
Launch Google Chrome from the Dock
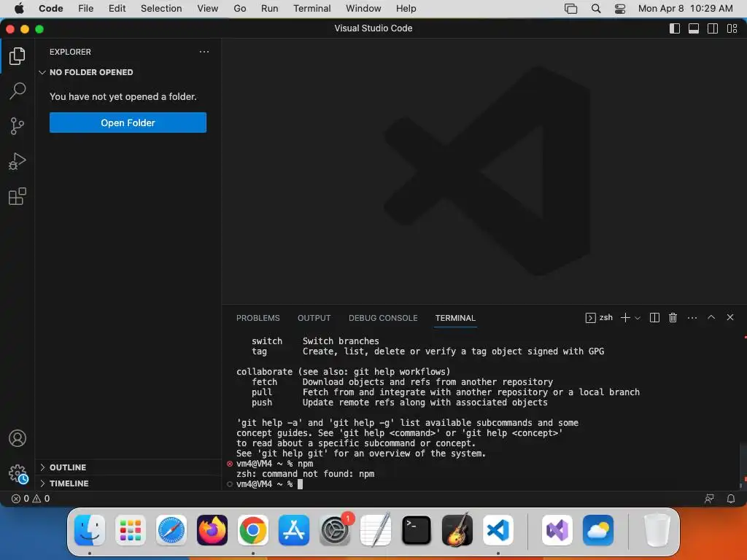(253, 530)
